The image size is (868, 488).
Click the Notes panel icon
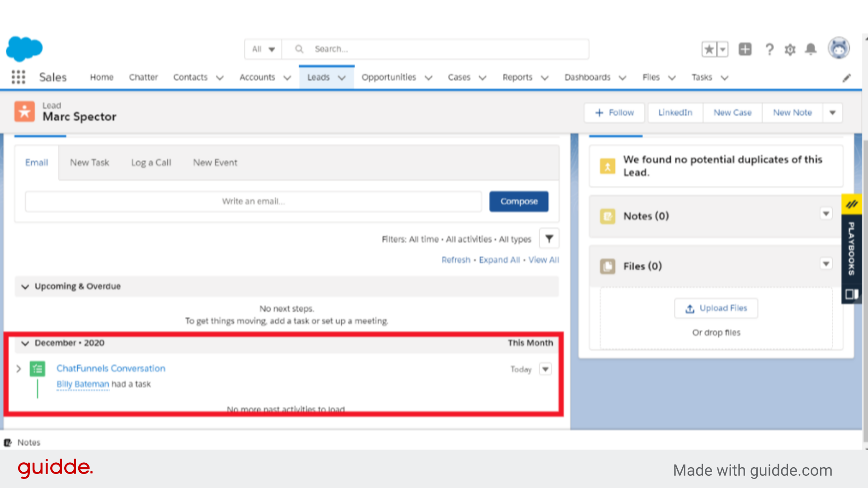click(x=608, y=216)
